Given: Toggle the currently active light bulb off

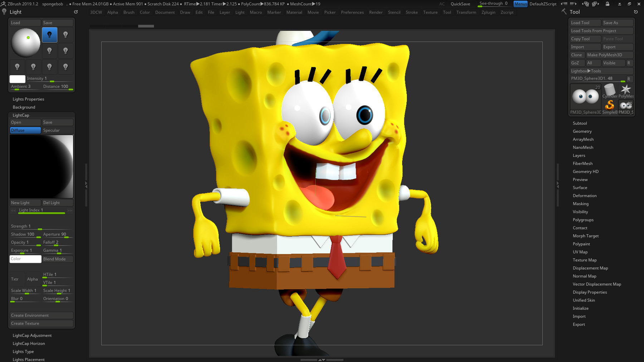Looking at the screenshot, I should coord(49,34).
